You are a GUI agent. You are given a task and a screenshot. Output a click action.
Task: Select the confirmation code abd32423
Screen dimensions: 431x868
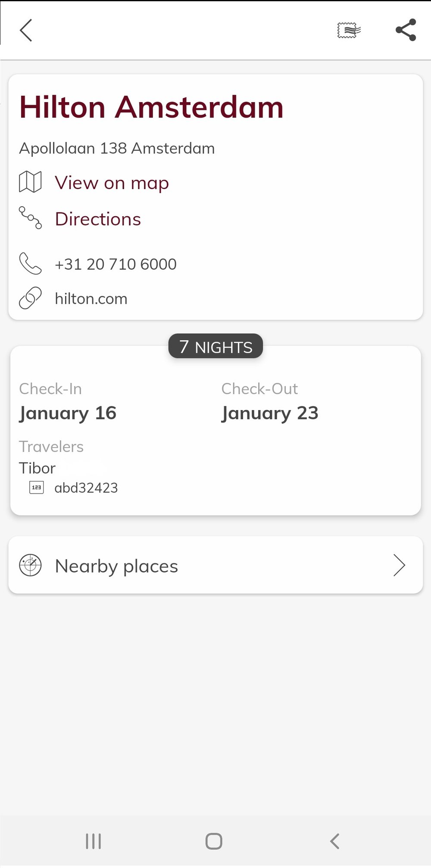86,488
